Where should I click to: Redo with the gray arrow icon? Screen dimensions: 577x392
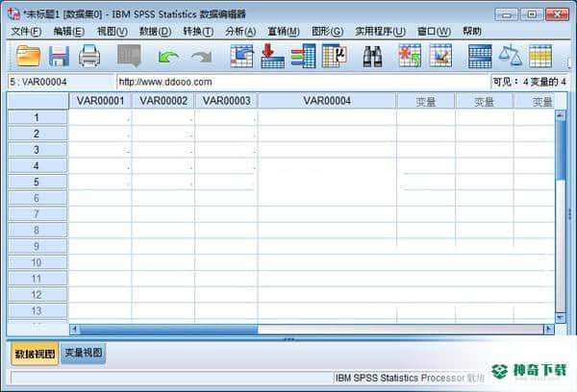(x=202, y=57)
